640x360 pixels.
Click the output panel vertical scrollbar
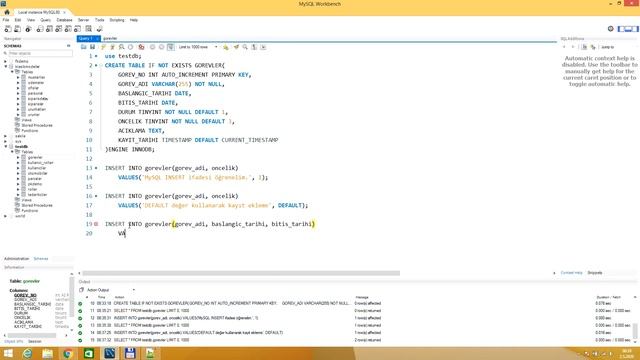(635, 331)
